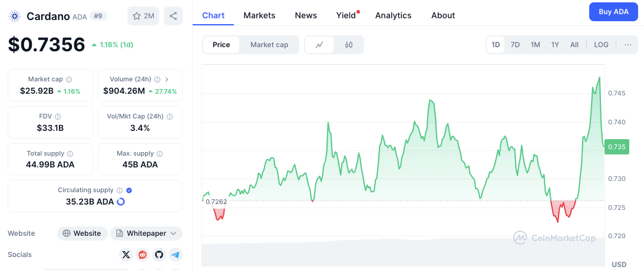Viewport: 644px width, 270px height.
Task: Click the 44.99B ADA total supply
Action: [x=50, y=165]
